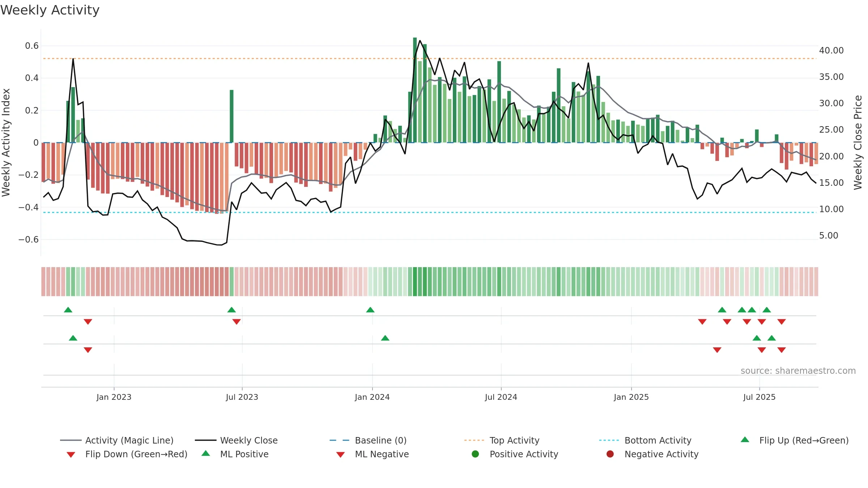Toggle the Activity (Magic Line) legend entry

117,440
